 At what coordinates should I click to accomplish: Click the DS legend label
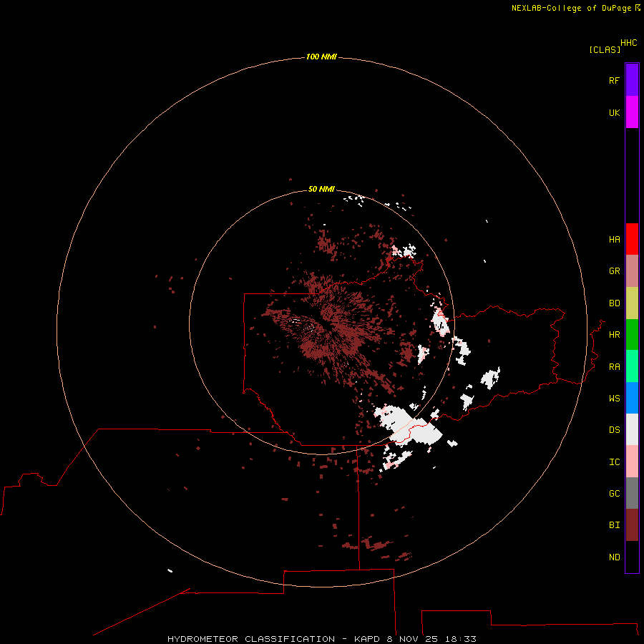coord(614,430)
